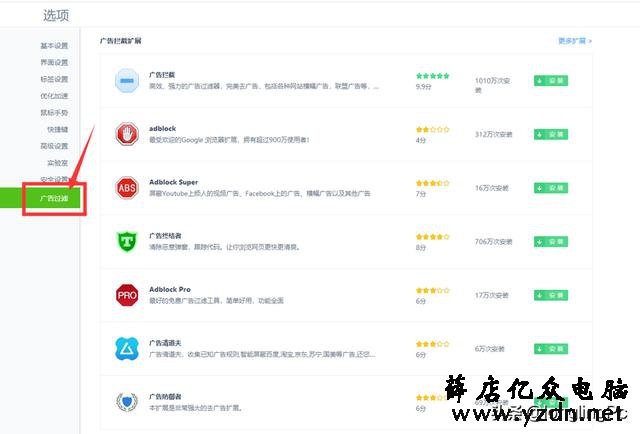The image size is (640, 434).
Task: Install the 广告清道夫 extension
Action: pos(551,349)
